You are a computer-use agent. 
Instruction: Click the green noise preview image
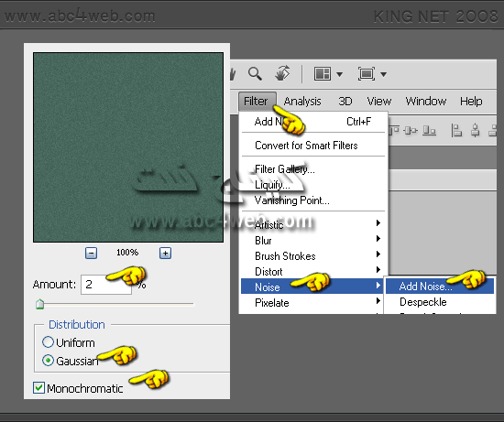click(128, 147)
